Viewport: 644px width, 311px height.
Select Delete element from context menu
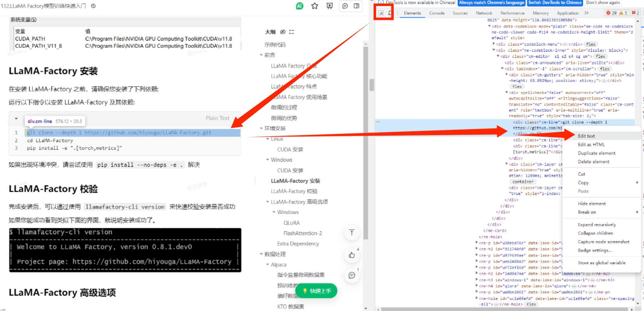602,162
